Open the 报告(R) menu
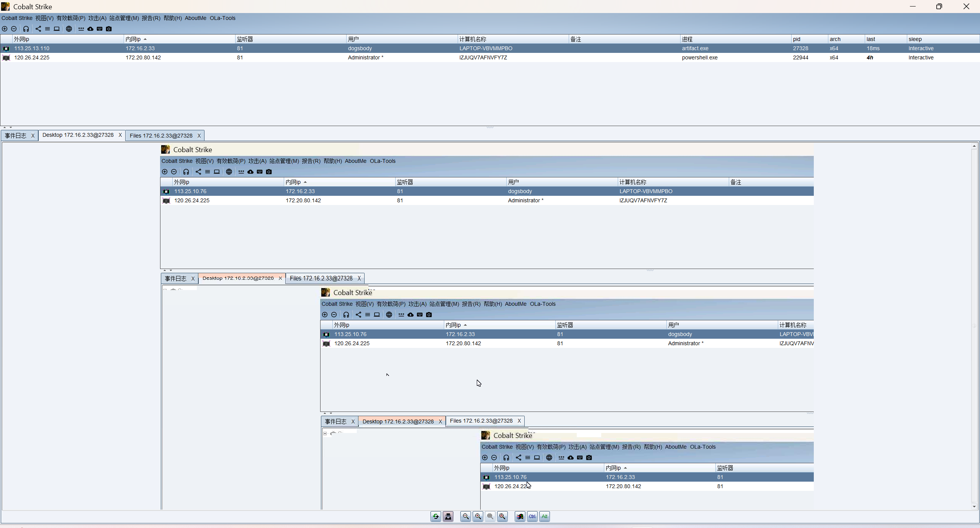The image size is (980, 528). pos(151,18)
